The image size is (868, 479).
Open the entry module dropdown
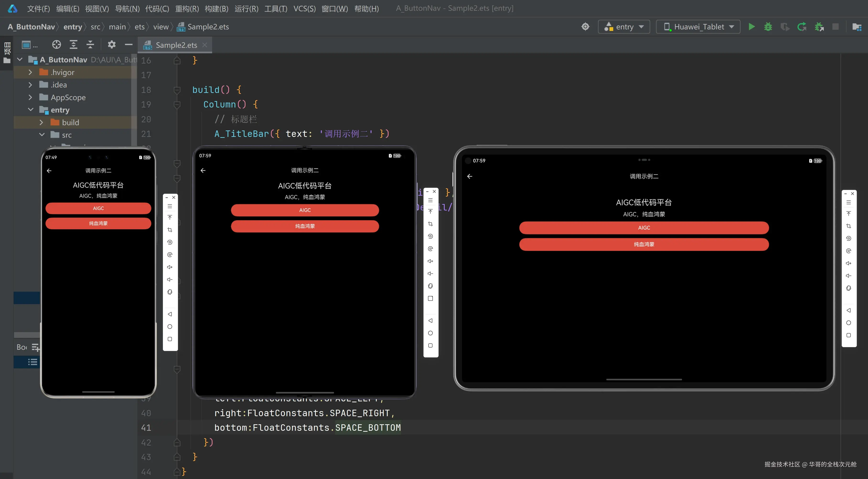(624, 27)
